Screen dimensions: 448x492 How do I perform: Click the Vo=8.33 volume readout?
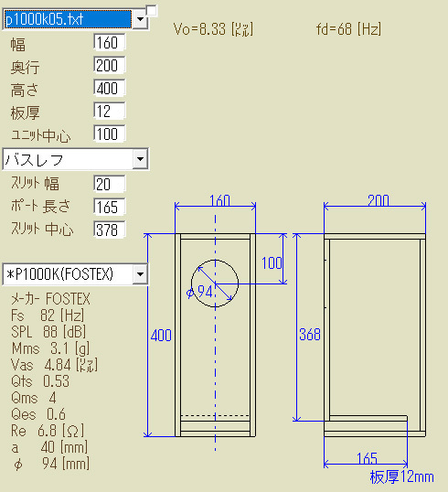point(213,29)
